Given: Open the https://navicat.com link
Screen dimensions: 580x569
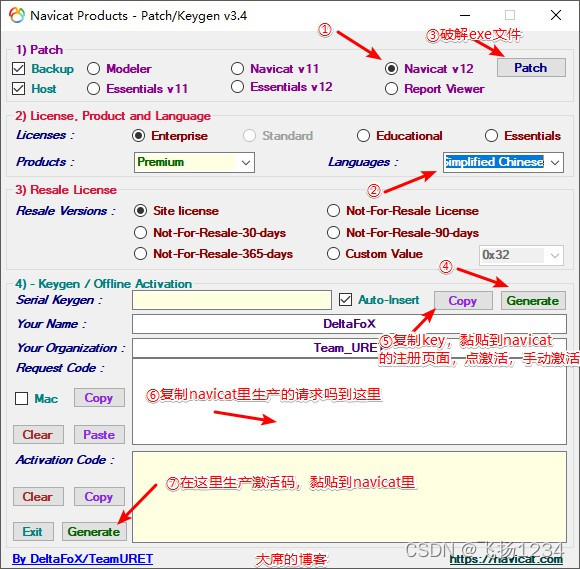Looking at the screenshot, I should (x=506, y=559).
